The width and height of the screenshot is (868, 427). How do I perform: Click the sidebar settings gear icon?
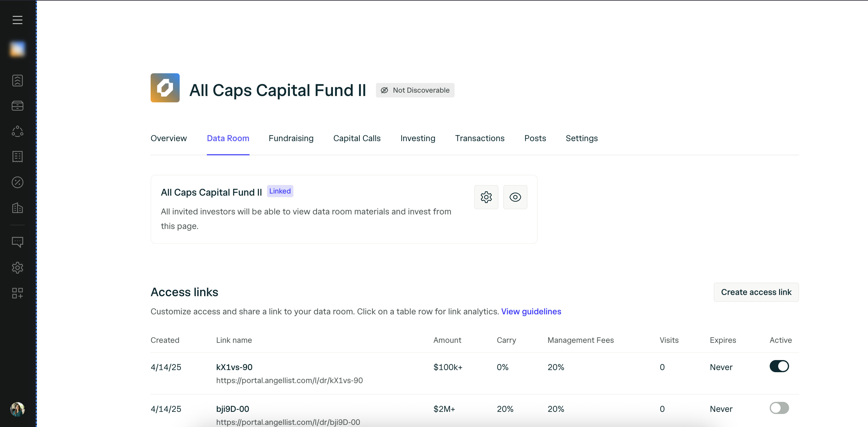tap(18, 268)
